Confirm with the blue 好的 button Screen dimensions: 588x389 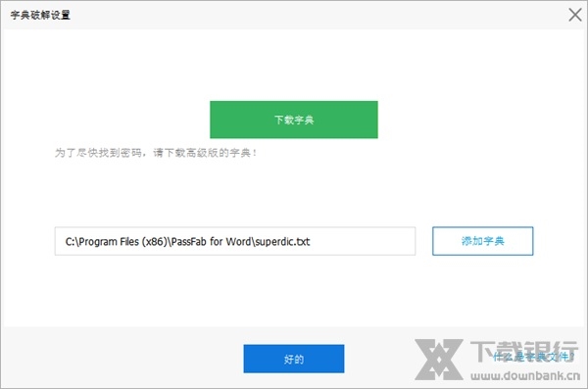click(294, 359)
